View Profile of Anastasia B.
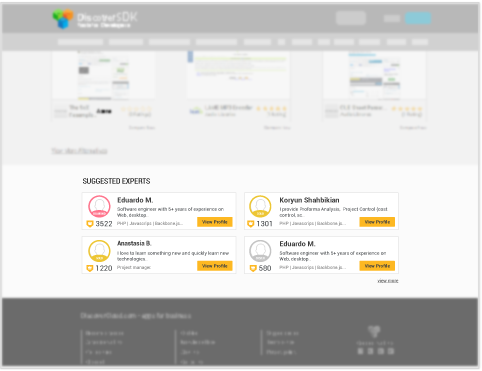Screen dimensions: 482x371 (x=215, y=266)
